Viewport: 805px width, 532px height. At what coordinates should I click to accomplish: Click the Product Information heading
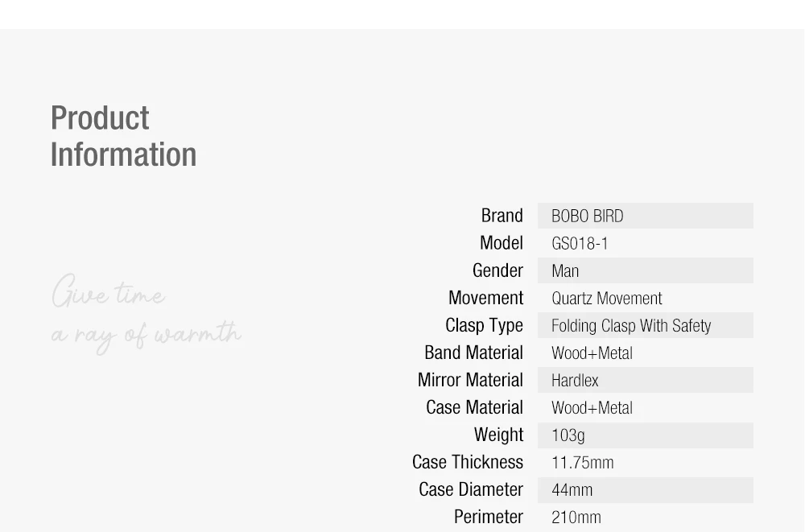click(124, 136)
